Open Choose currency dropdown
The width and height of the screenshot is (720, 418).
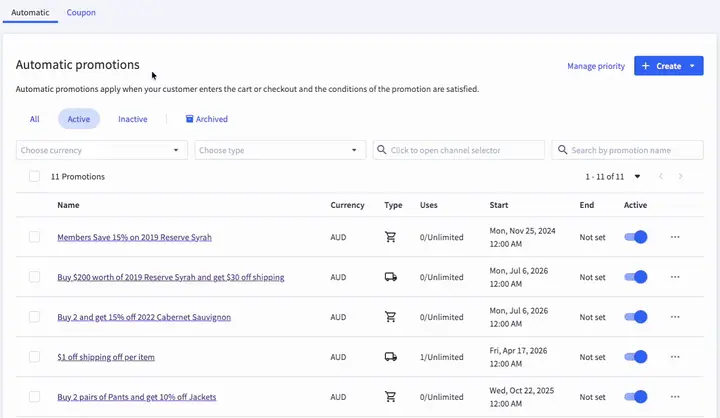tap(102, 150)
